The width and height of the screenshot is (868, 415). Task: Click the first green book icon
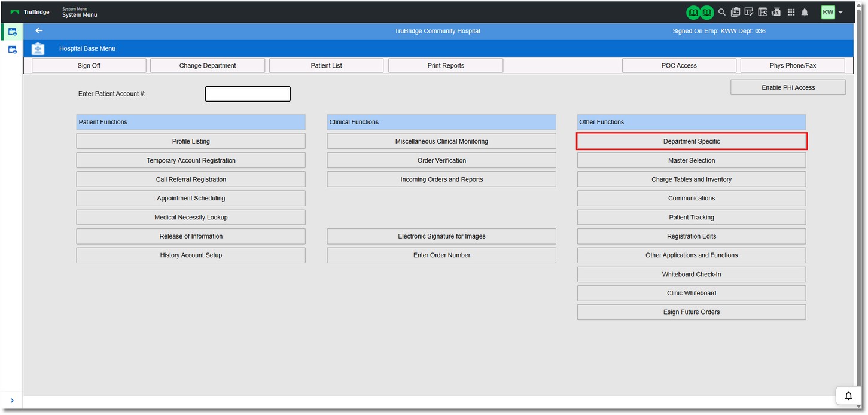coord(693,12)
